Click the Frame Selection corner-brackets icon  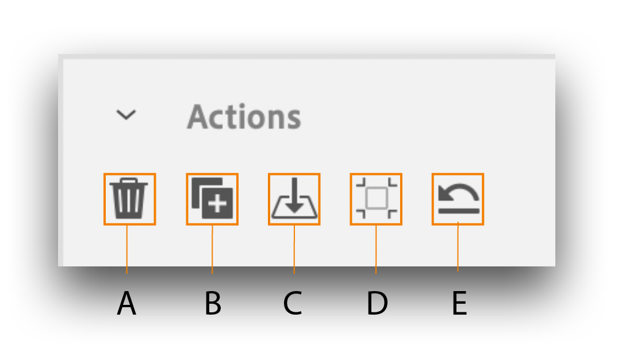tap(376, 199)
